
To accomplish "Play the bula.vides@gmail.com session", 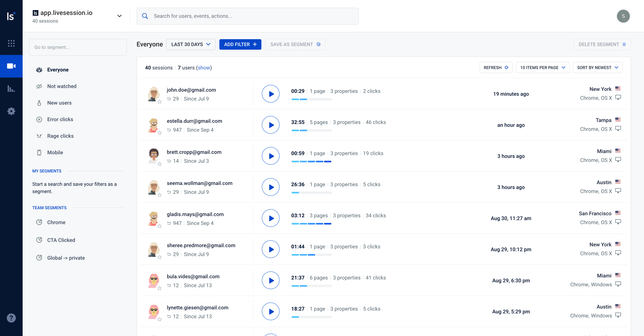I will click(270, 280).
